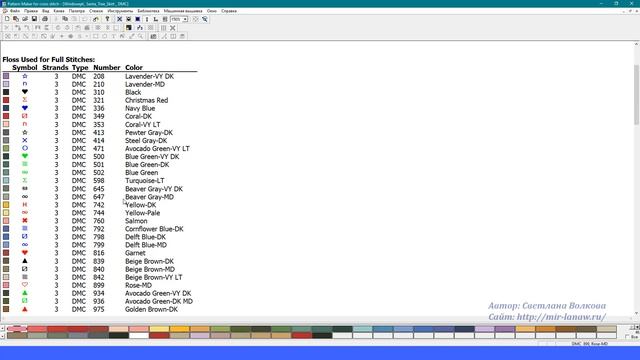Click the color swatch beside Lavender-VY DK
640x360 pixels.
(6, 76)
